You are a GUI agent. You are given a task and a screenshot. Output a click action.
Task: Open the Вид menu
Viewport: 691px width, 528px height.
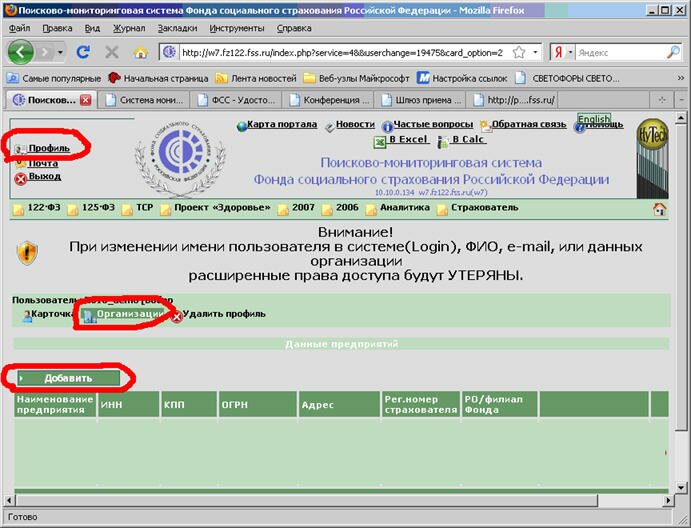[92, 28]
